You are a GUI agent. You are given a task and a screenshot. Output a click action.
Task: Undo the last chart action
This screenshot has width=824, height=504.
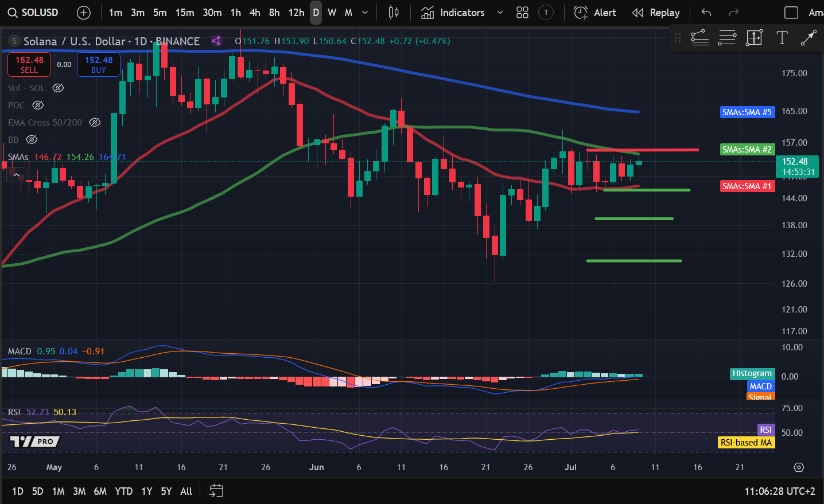pyautogui.click(x=706, y=13)
